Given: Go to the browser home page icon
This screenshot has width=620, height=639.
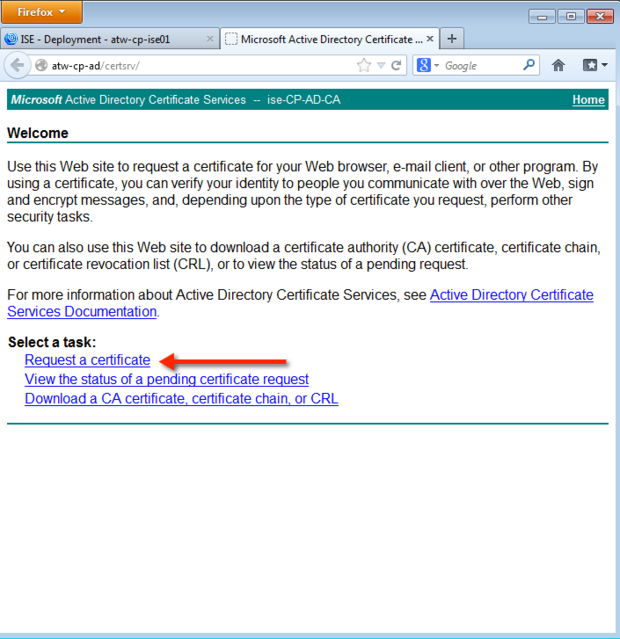Looking at the screenshot, I should click(558, 65).
